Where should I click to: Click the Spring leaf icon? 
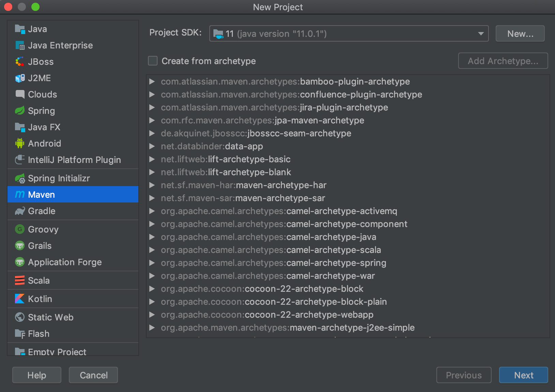tap(20, 111)
